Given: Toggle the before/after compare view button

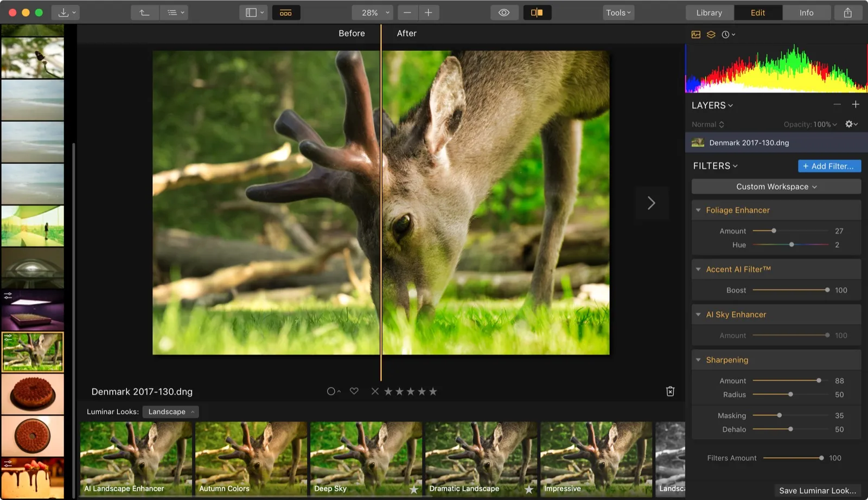Looking at the screenshot, I should [537, 12].
